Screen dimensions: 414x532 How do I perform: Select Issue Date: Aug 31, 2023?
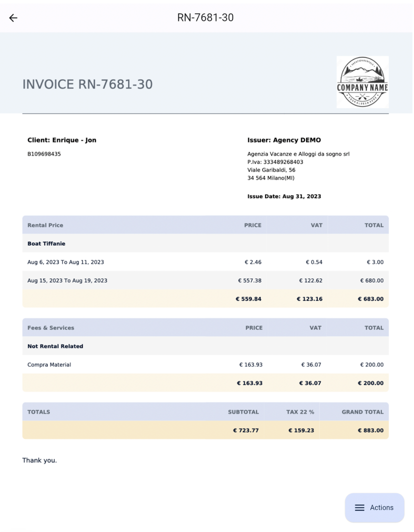pyautogui.click(x=284, y=197)
